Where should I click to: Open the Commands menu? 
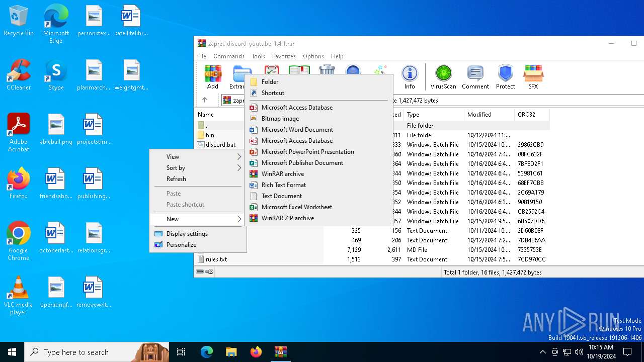[229, 56]
